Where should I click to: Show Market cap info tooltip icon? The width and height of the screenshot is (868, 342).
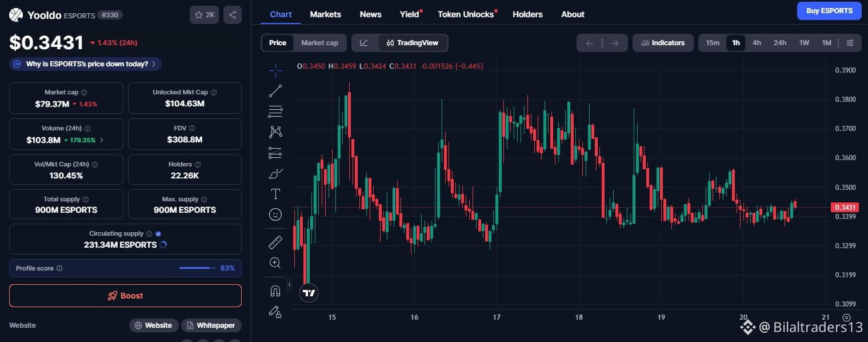(84, 93)
